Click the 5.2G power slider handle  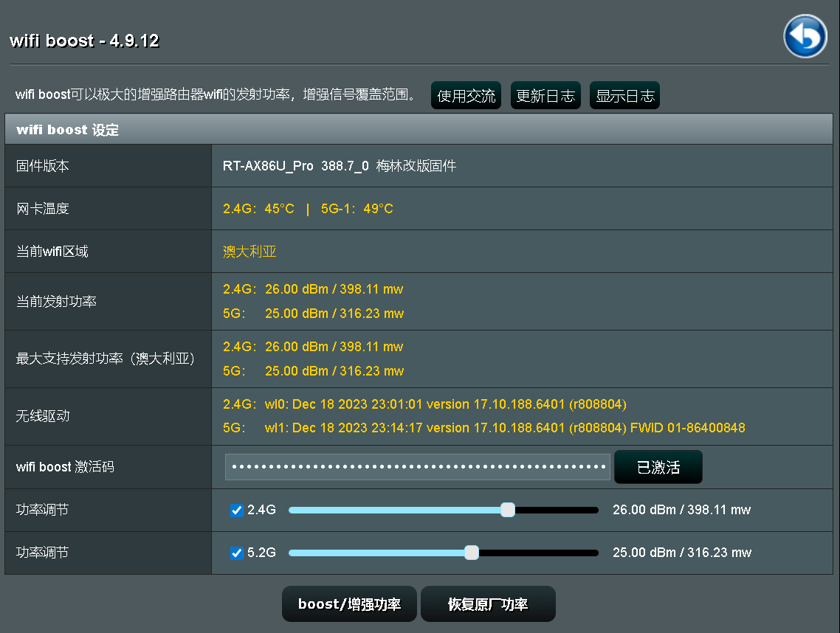click(472, 553)
